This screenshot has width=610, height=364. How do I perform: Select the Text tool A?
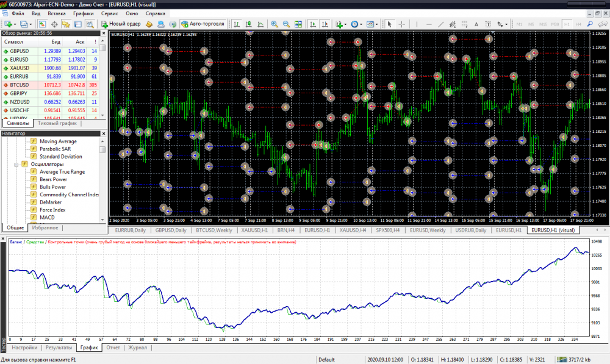click(476, 24)
